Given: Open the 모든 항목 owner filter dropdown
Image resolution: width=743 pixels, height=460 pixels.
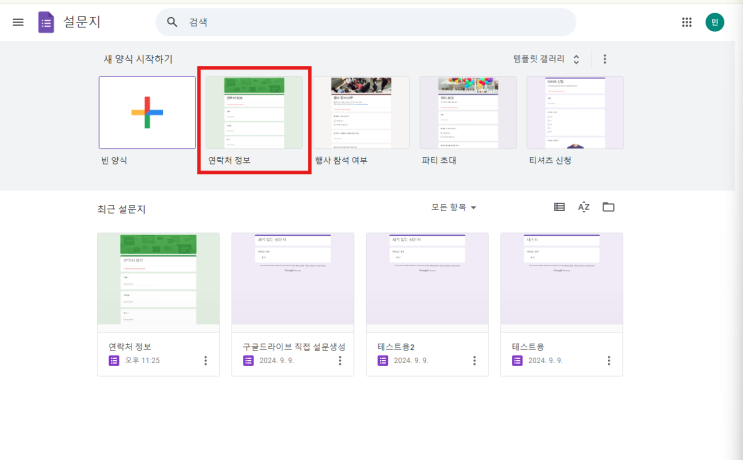Looking at the screenshot, I should click(453, 207).
